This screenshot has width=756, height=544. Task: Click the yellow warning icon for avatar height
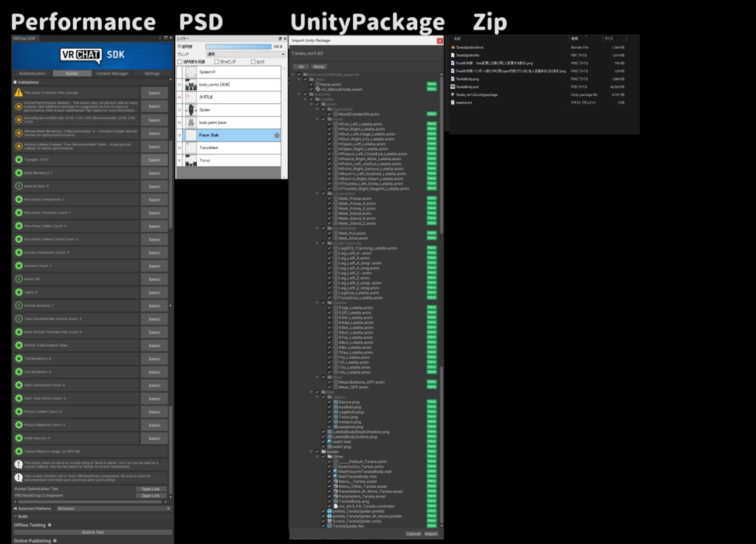18,92
